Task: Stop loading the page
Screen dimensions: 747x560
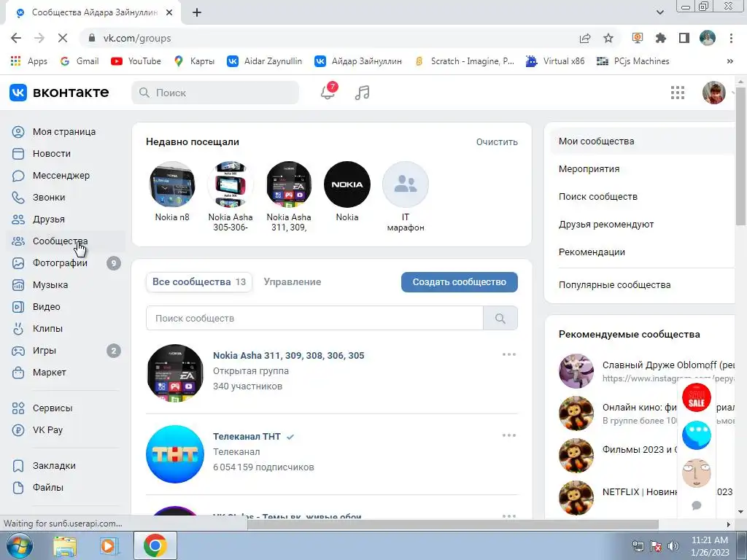Action: tap(63, 38)
